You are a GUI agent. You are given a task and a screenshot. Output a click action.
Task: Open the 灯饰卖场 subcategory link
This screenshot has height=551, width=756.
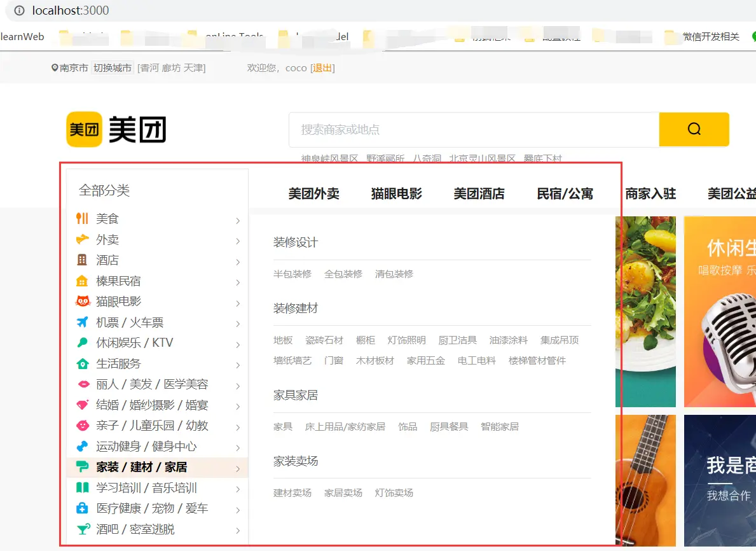tap(394, 492)
